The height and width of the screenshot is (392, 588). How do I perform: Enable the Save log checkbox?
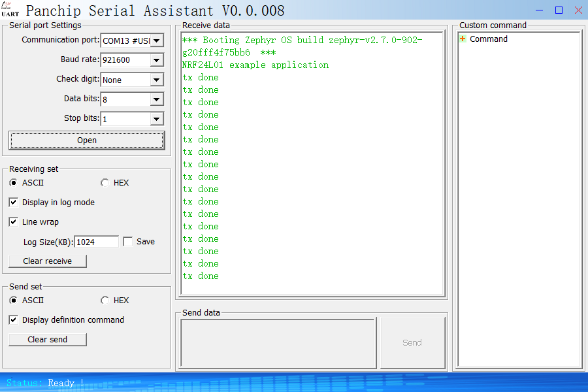[128, 242]
